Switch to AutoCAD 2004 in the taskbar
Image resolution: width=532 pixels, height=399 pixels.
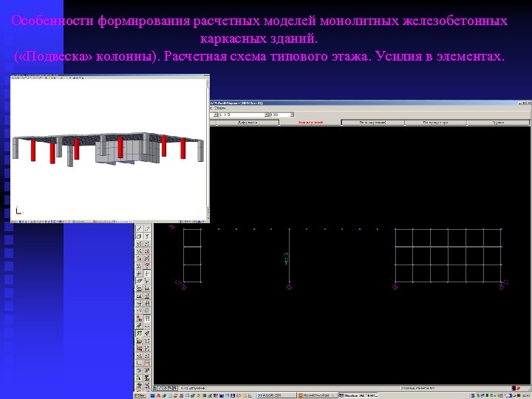pyautogui.click(x=276, y=395)
